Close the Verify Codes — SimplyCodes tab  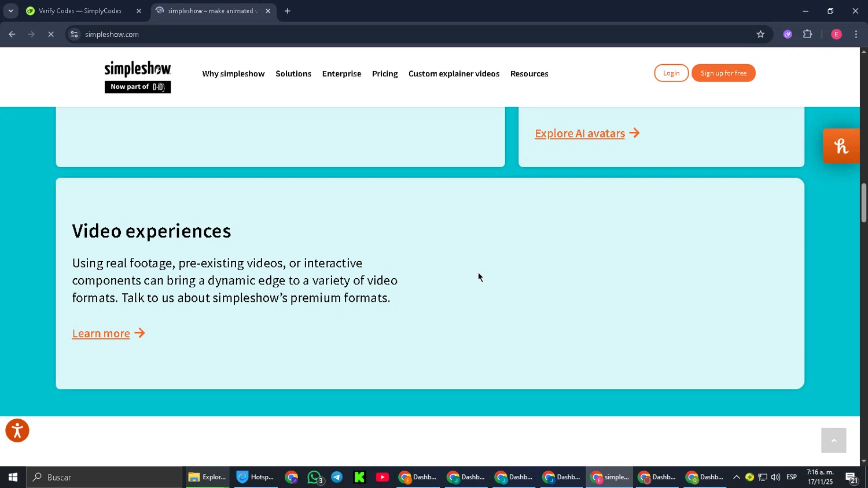[139, 11]
